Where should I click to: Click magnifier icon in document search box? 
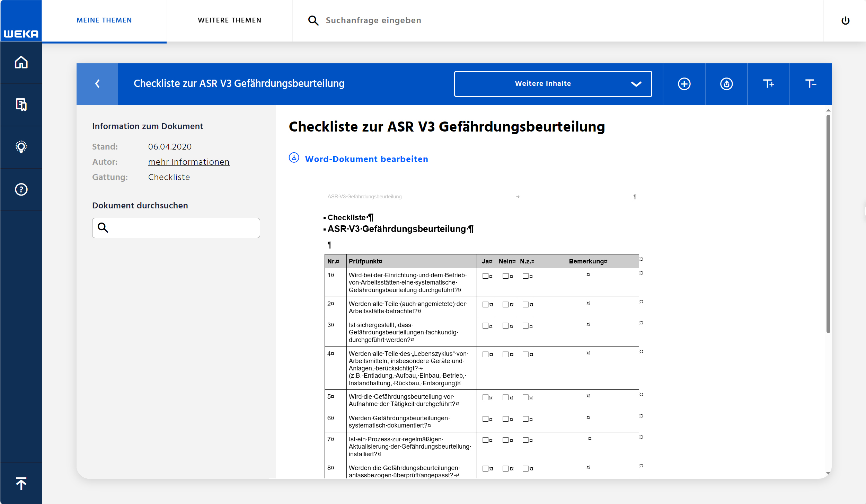pos(103,227)
